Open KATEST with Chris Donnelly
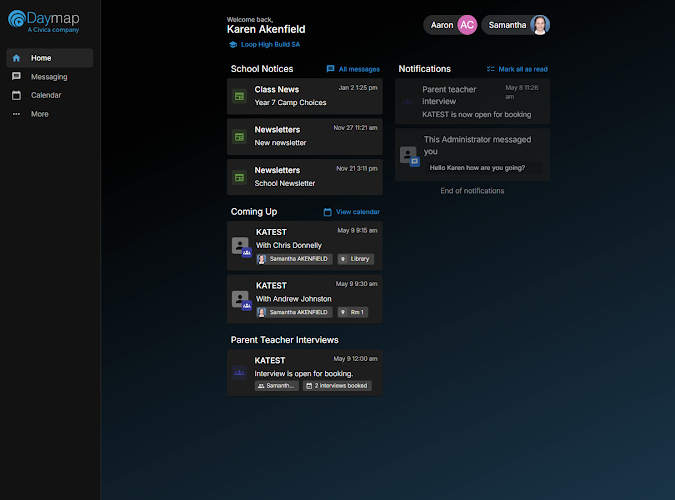Viewport: 675px width, 500px height. tap(305, 246)
